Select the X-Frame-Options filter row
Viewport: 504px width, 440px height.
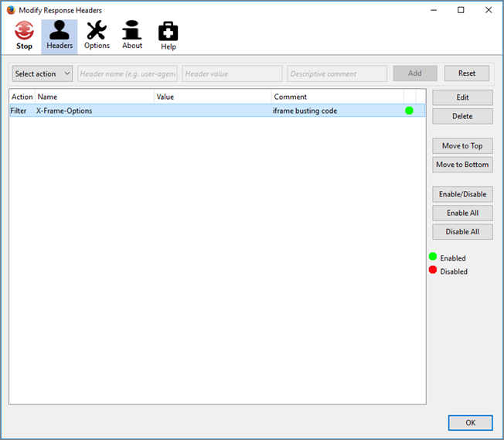pyautogui.click(x=217, y=111)
